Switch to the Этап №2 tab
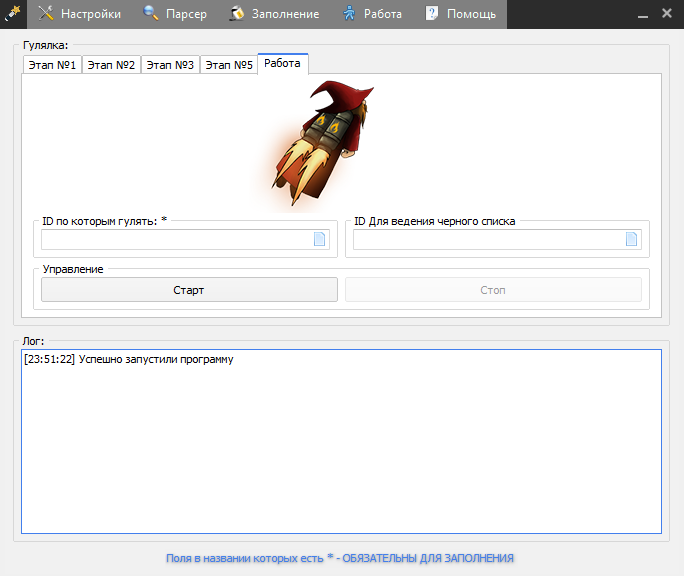 [111, 65]
